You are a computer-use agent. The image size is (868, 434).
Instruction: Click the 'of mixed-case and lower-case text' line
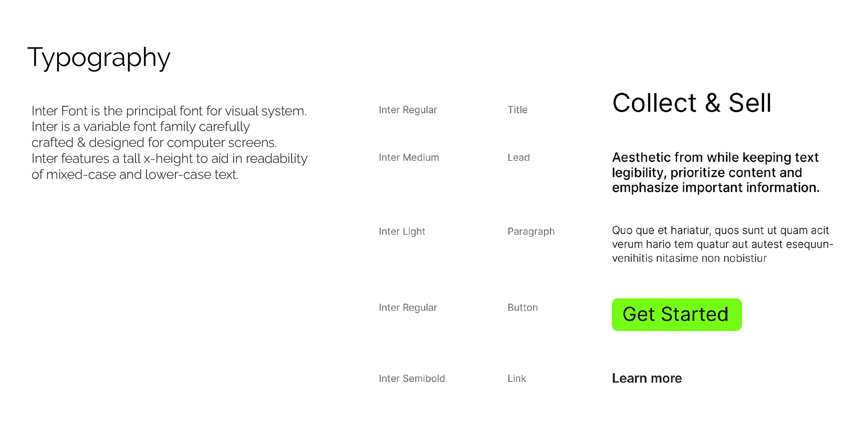point(135,175)
